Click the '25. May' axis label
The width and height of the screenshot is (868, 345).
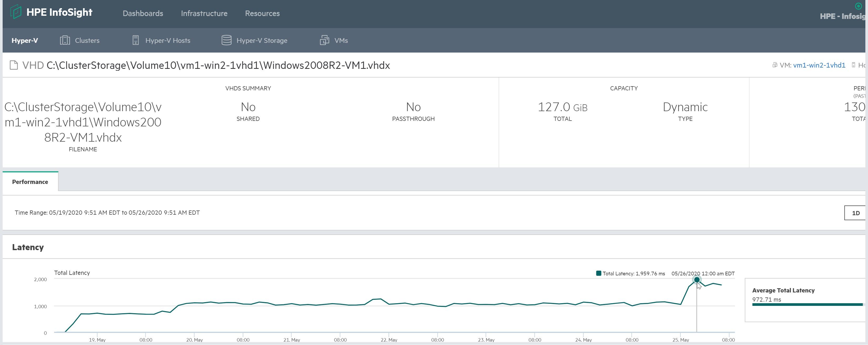(x=680, y=340)
